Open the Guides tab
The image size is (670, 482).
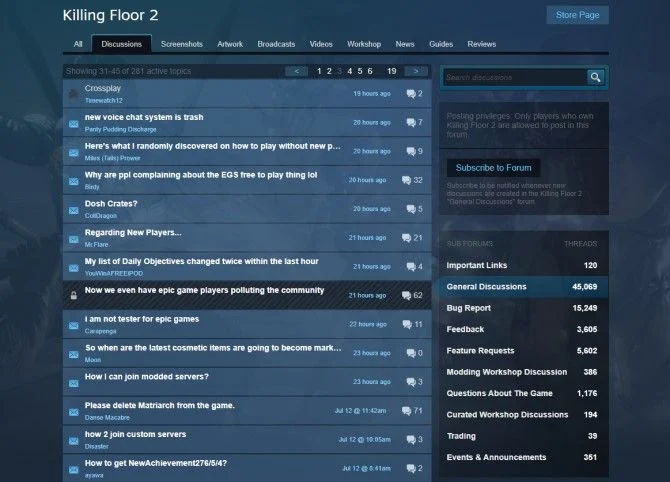[441, 44]
